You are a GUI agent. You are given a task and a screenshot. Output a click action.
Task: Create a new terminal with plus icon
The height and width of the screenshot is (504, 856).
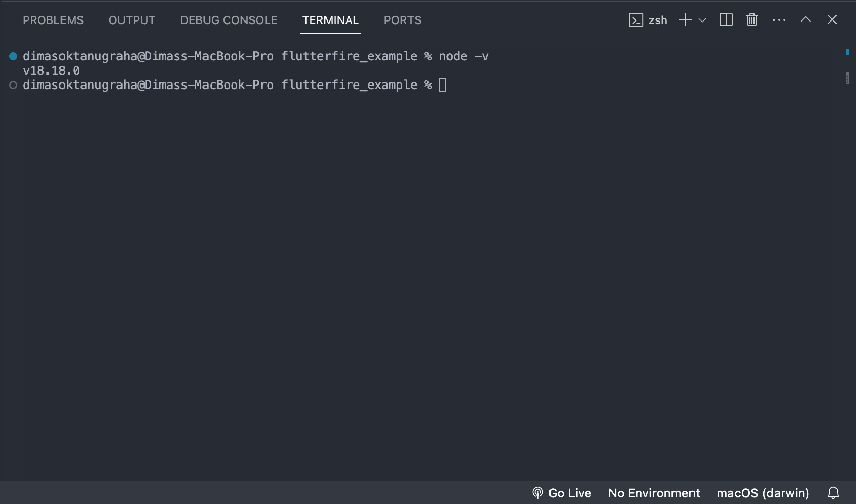pos(685,20)
